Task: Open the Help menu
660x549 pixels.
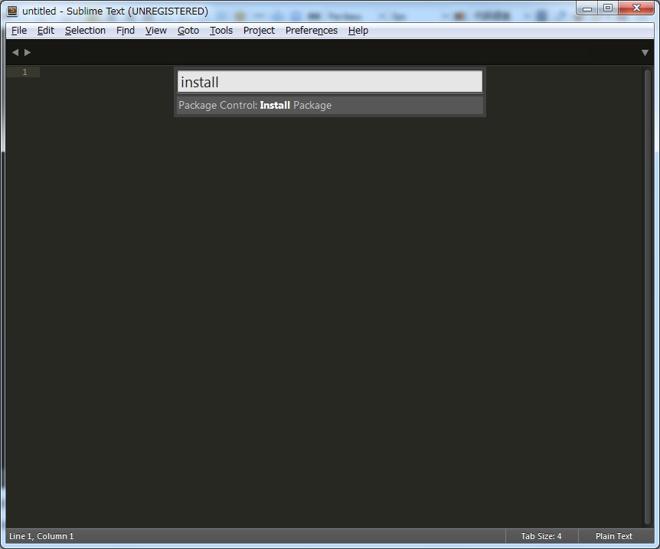Action: 358,31
